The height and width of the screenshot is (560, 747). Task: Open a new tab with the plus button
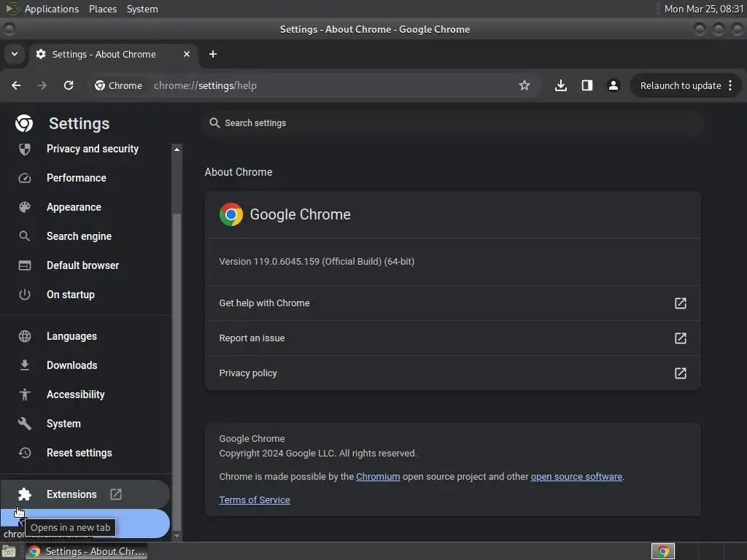[x=213, y=54]
